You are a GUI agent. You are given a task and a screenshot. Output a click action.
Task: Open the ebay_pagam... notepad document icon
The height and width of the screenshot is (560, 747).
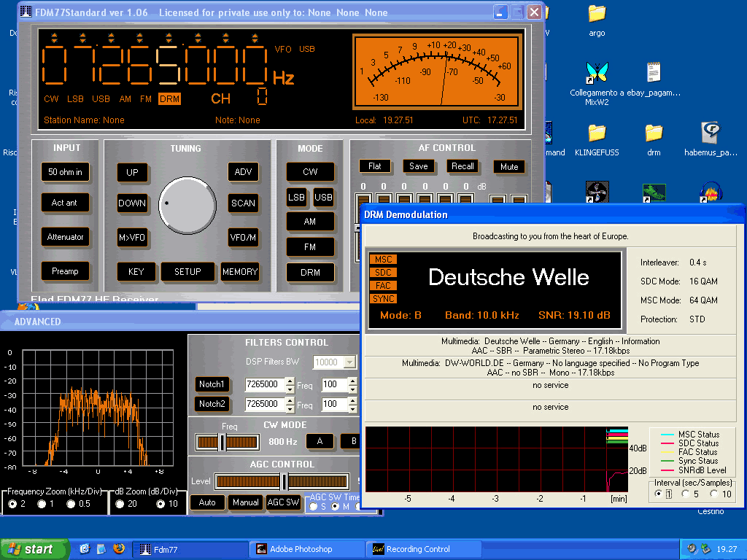[654, 72]
